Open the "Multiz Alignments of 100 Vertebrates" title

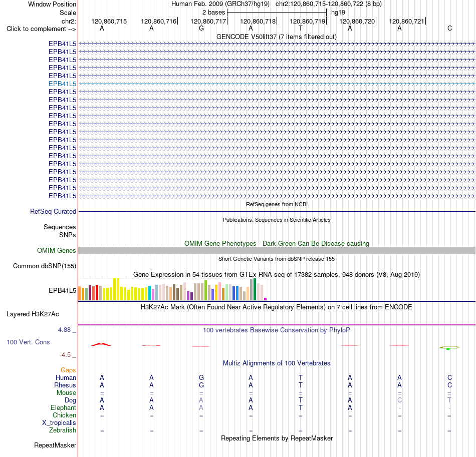click(x=277, y=363)
